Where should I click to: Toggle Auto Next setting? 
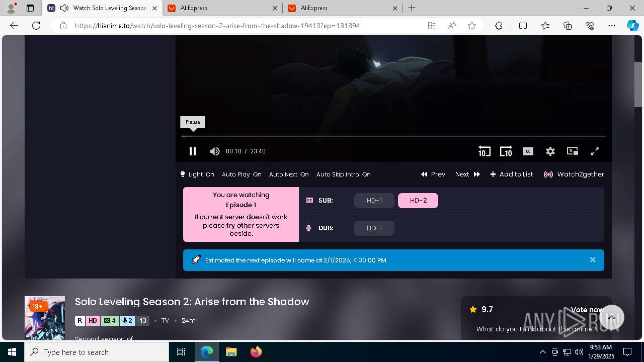click(289, 174)
